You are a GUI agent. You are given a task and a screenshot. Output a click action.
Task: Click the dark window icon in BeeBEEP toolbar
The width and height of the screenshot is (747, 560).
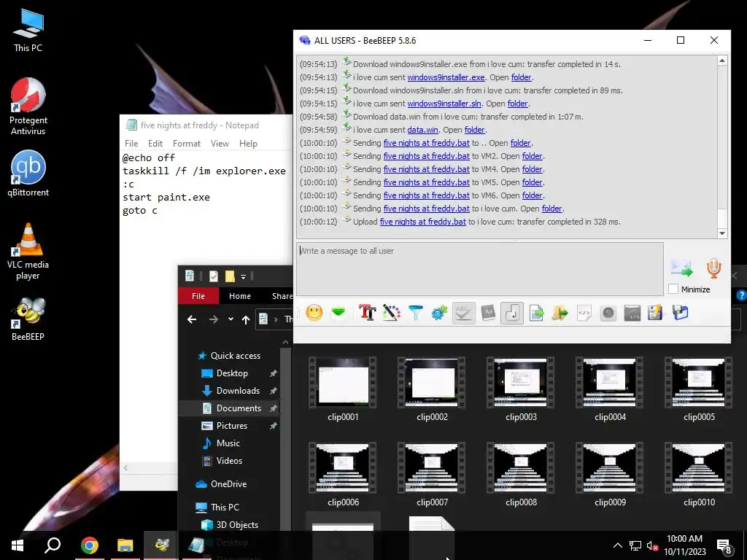coord(632,313)
